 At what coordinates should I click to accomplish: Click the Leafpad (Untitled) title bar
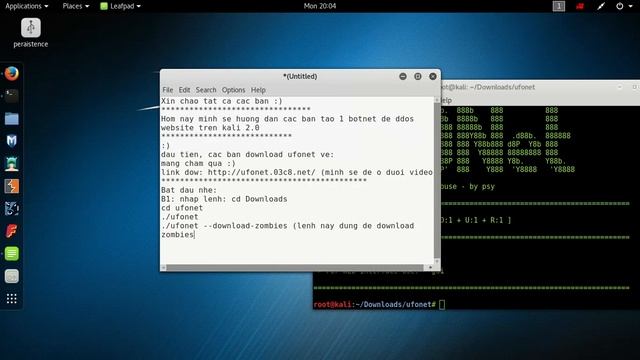pos(300,76)
